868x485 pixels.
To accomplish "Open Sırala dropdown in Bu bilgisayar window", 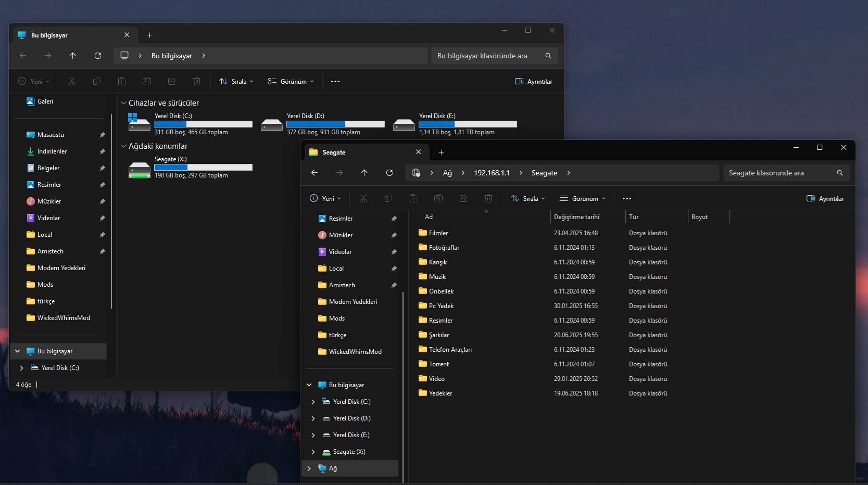I will 236,81.
